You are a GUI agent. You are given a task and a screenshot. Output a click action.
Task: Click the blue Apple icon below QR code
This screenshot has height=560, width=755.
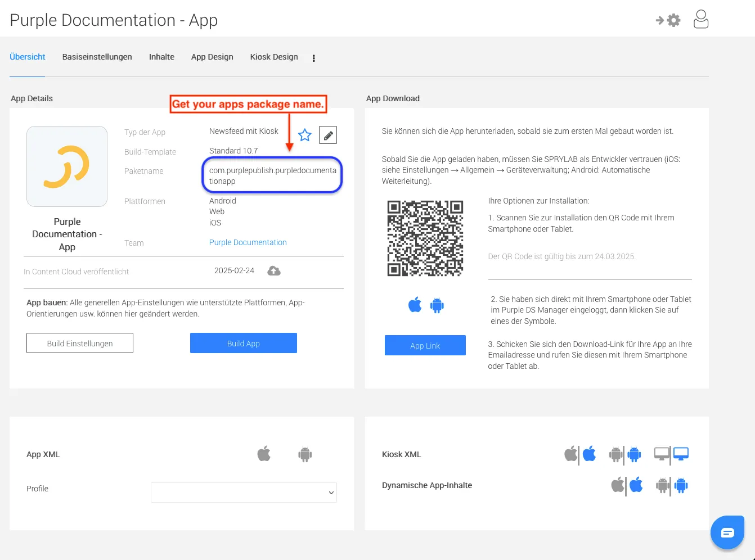click(x=415, y=305)
